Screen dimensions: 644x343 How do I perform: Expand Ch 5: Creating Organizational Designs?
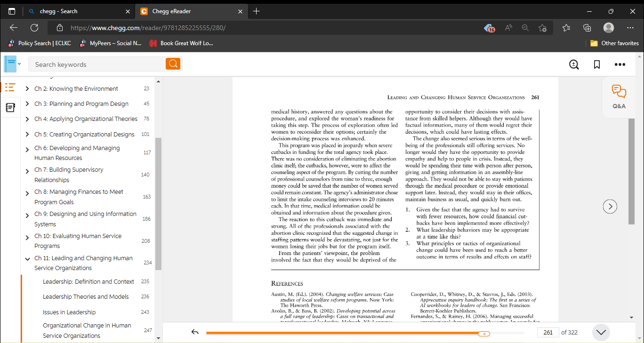pyautogui.click(x=27, y=135)
